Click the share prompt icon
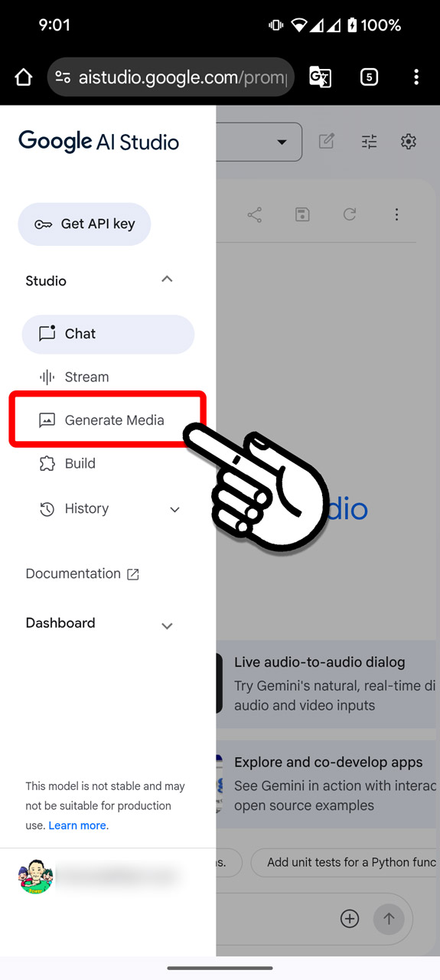The height and width of the screenshot is (980, 440). click(255, 214)
